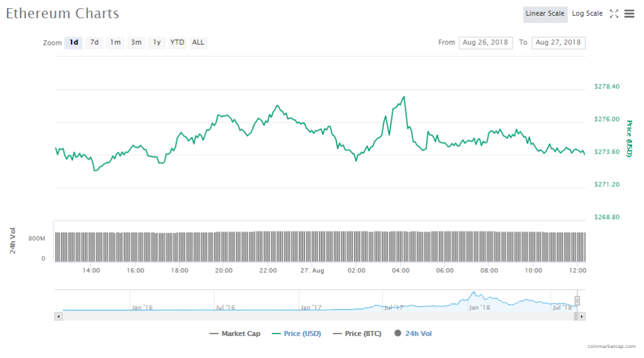This screenshot has width=644, height=358.
Task: Select 7d zoom range
Action: pyautogui.click(x=94, y=43)
